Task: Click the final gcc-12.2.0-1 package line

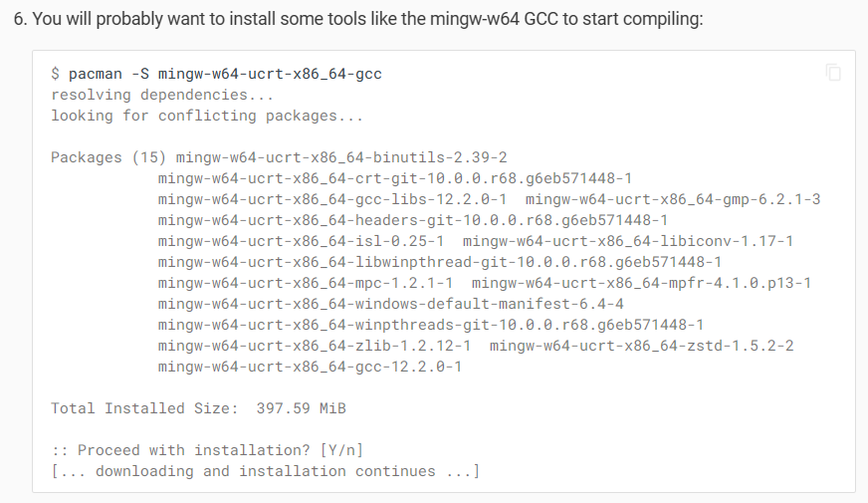Action: pos(310,367)
